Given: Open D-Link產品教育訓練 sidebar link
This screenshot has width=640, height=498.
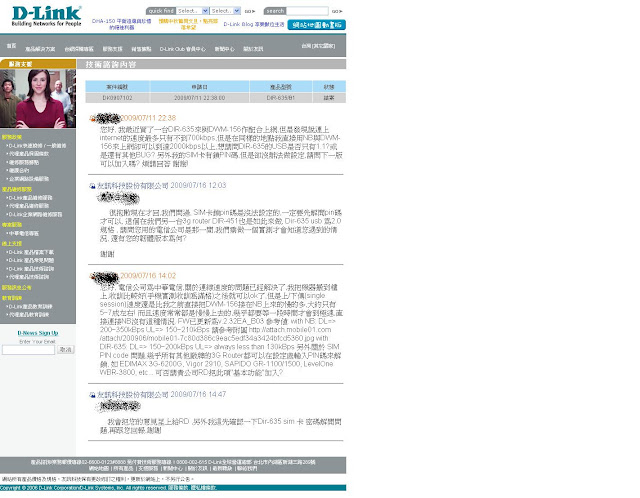Looking at the screenshot, I should pos(30,307).
